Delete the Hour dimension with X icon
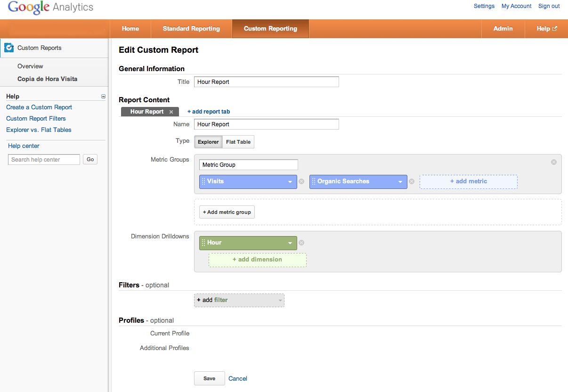 (301, 243)
